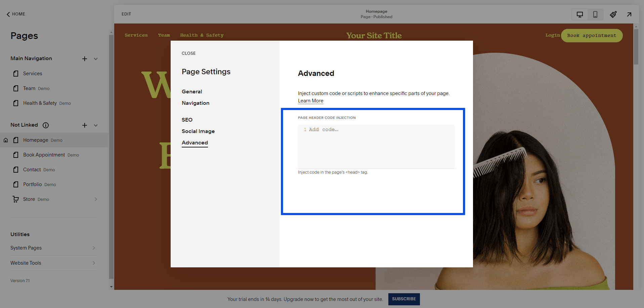This screenshot has height=308, width=644.
Task: Click page icon beside Health & Safety
Action: tap(16, 103)
